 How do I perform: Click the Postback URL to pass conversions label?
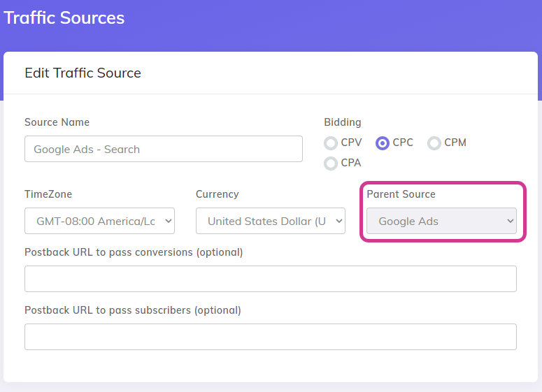[x=134, y=252]
